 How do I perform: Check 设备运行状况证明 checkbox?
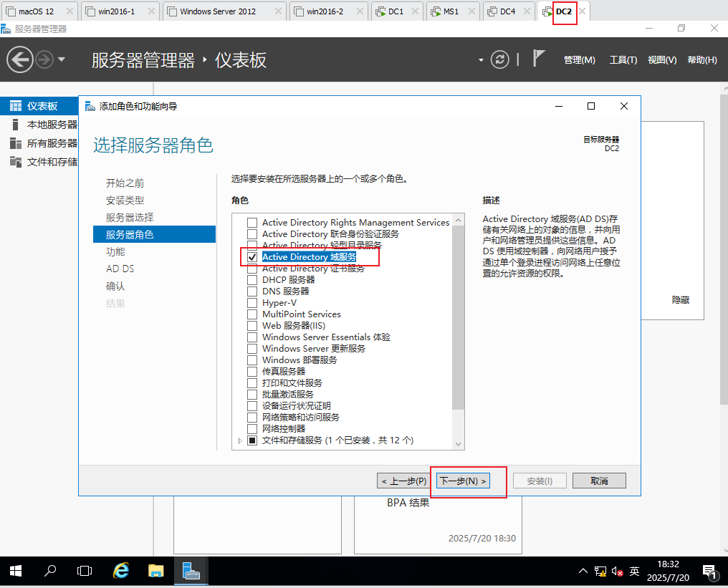tap(252, 405)
